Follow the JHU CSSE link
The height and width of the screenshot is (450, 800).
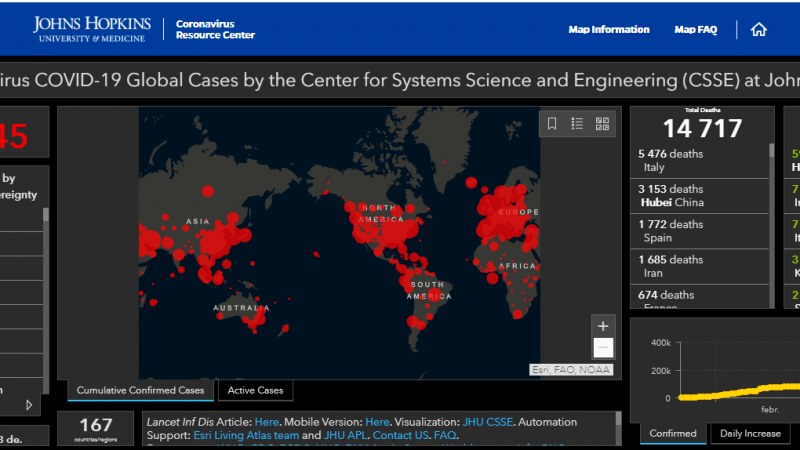tap(487, 422)
